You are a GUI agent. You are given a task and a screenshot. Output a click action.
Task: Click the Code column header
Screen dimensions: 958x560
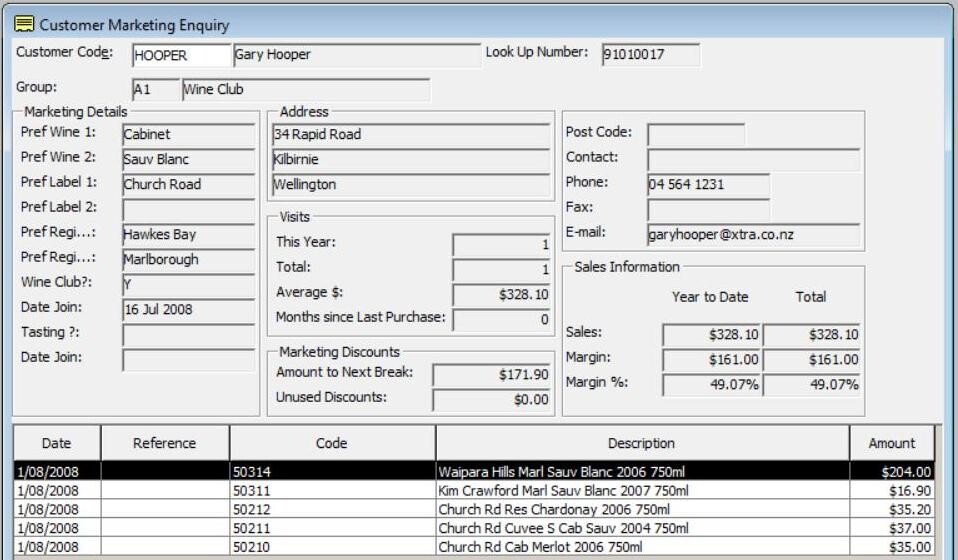[x=332, y=443]
